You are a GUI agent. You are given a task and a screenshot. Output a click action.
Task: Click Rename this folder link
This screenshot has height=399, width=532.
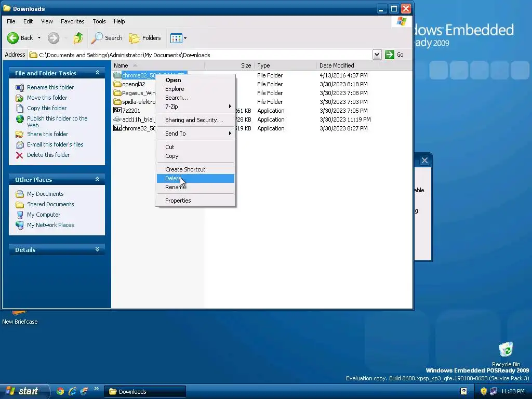(50, 87)
